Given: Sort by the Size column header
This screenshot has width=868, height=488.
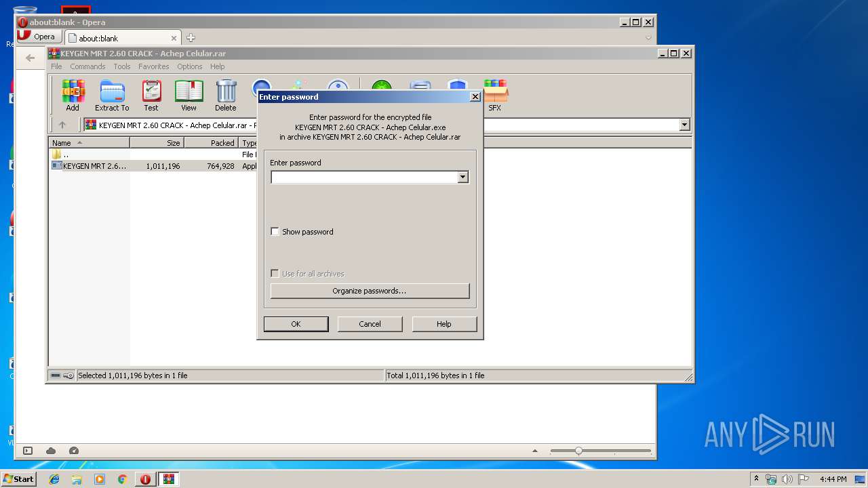Looking at the screenshot, I should [x=157, y=143].
